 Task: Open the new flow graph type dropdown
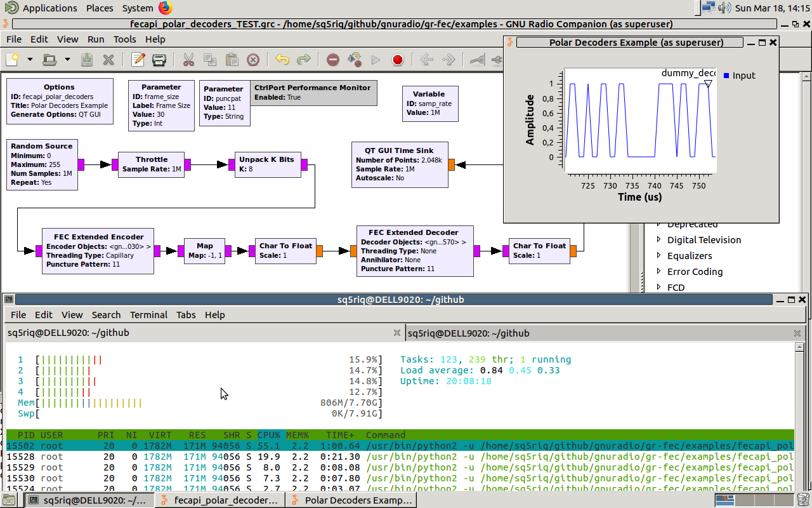30,60
